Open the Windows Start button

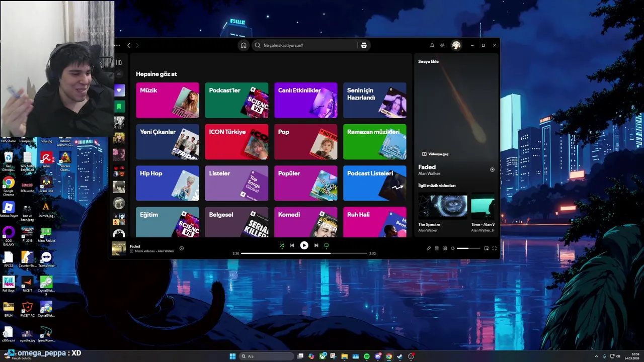[x=232, y=356]
